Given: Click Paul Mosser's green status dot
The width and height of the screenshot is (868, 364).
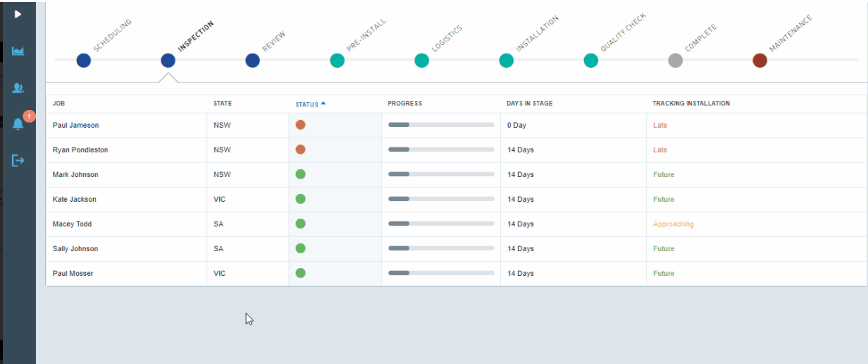Looking at the screenshot, I should coord(300,273).
